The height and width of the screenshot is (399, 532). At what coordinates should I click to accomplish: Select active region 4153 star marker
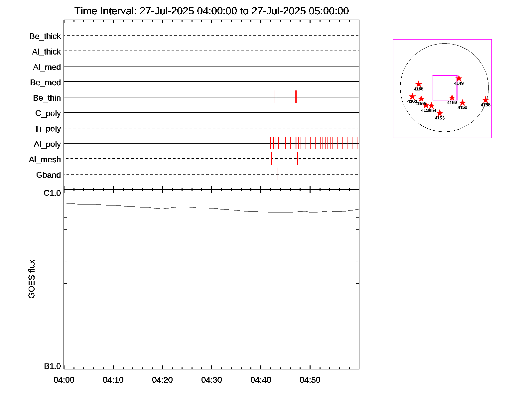(440, 113)
